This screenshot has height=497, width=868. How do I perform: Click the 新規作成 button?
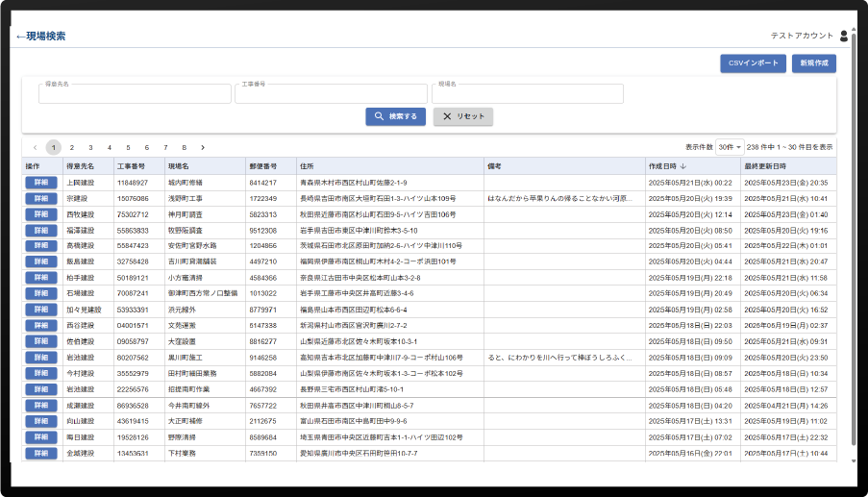(813, 63)
